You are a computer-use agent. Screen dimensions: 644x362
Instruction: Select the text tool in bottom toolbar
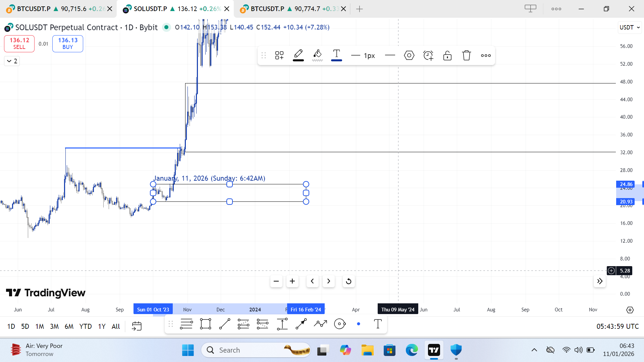[x=378, y=324]
